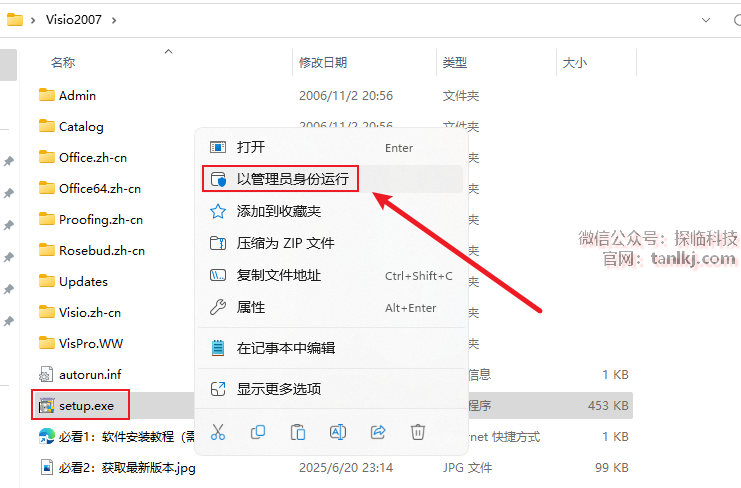Select Show more options (显示更多选项)
Screen dimensions: 741x488
click(331, 389)
